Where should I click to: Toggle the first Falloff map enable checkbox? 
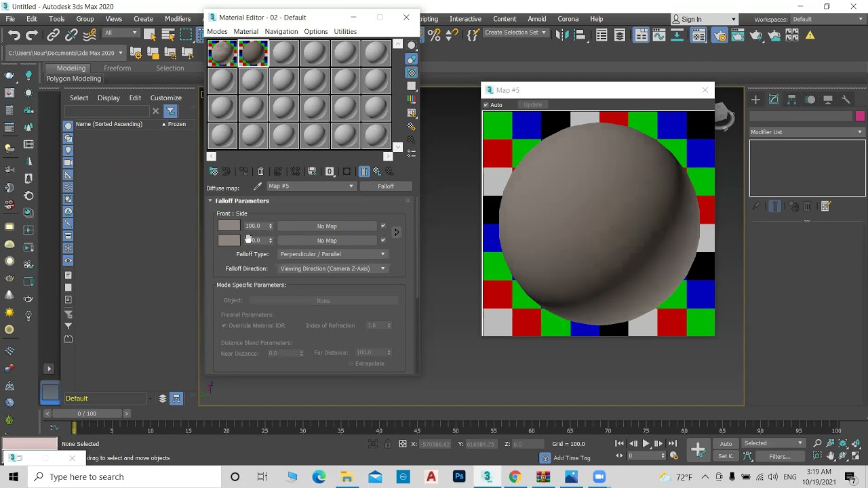(x=383, y=226)
